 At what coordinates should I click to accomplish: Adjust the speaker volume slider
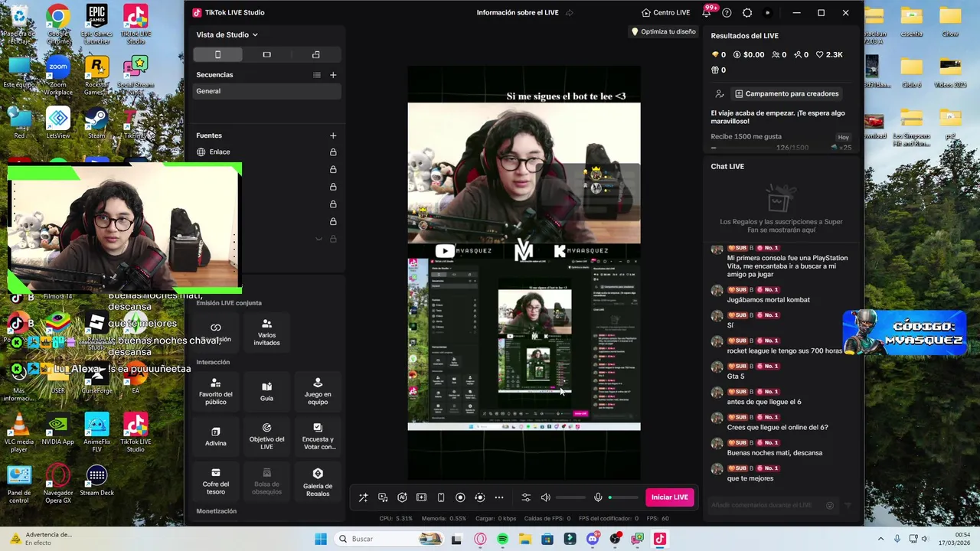pos(570,497)
